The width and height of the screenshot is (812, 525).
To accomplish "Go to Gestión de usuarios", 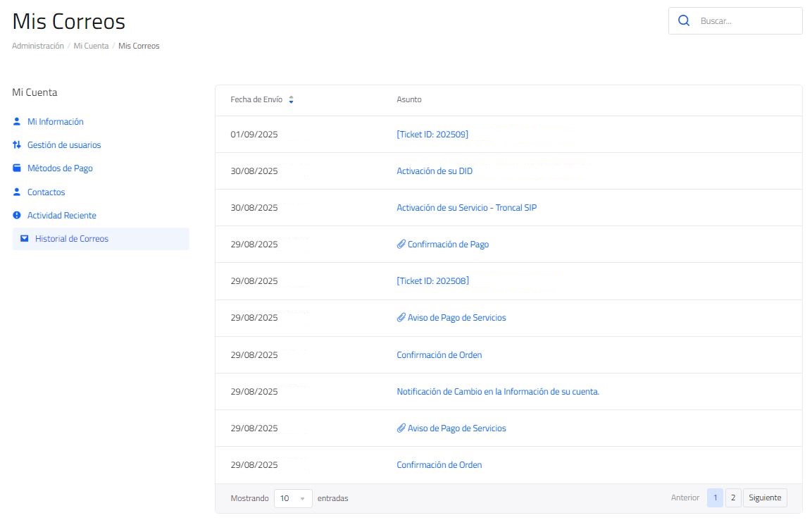I will (x=64, y=144).
